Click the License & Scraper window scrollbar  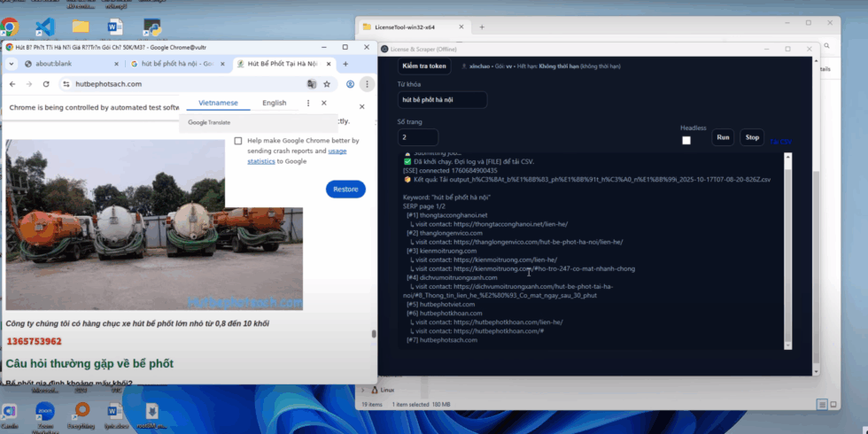pyautogui.click(x=816, y=266)
